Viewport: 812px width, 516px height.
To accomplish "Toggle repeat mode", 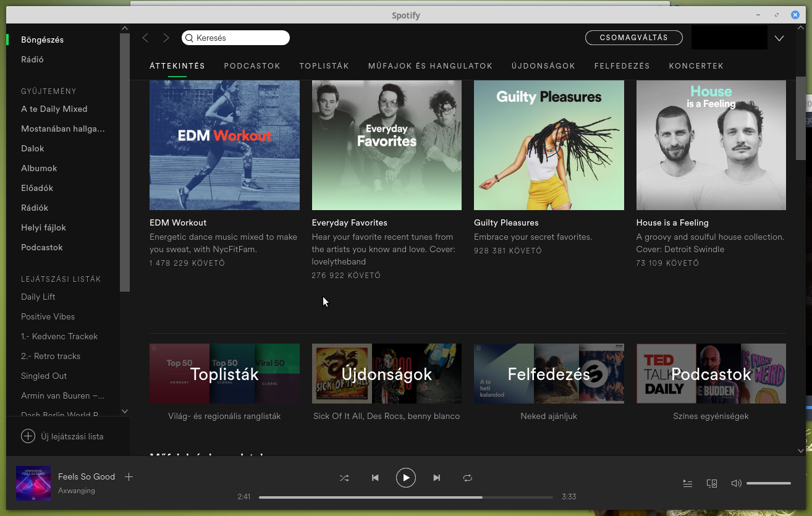I will pos(468,478).
